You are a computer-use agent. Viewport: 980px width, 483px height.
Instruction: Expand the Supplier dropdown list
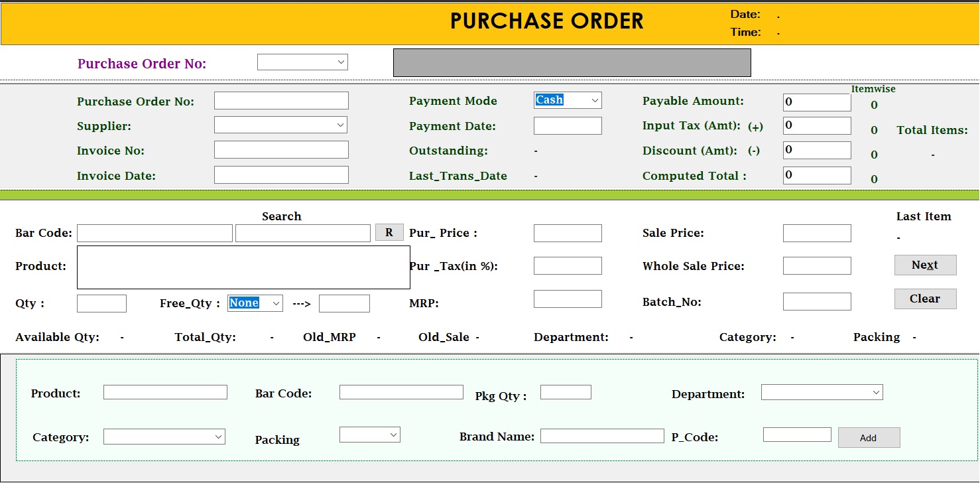tap(280, 125)
